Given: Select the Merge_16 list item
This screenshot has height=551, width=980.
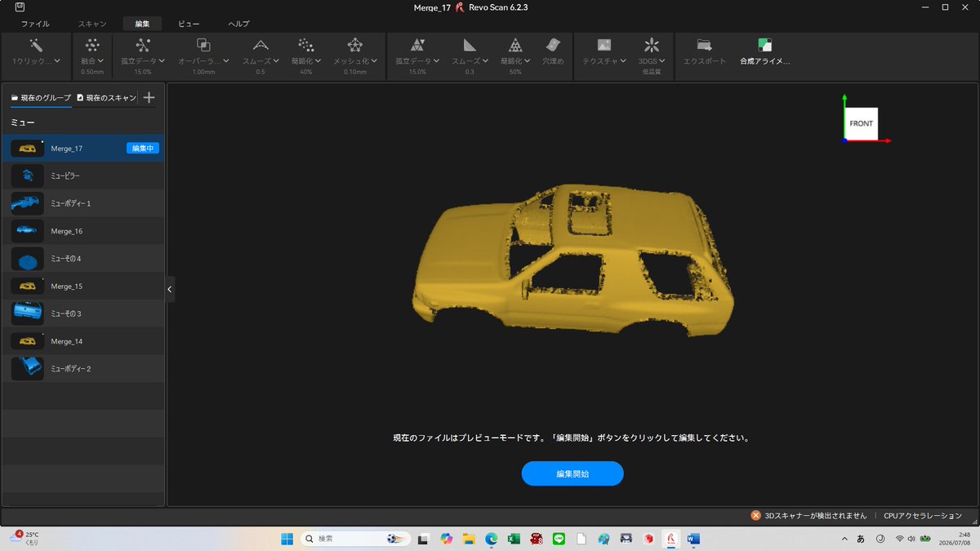Looking at the screenshot, I should 83,231.
